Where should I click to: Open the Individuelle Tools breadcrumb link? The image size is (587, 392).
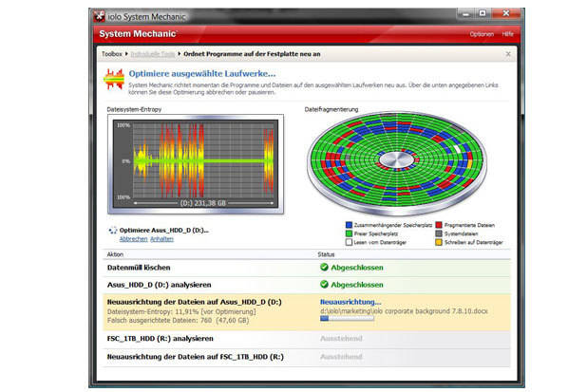click(x=153, y=54)
